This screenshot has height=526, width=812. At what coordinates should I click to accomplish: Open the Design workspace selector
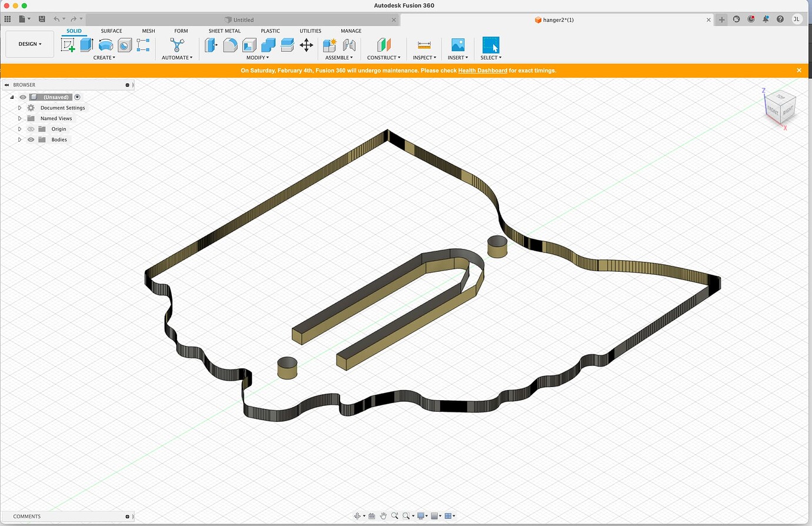pos(29,44)
